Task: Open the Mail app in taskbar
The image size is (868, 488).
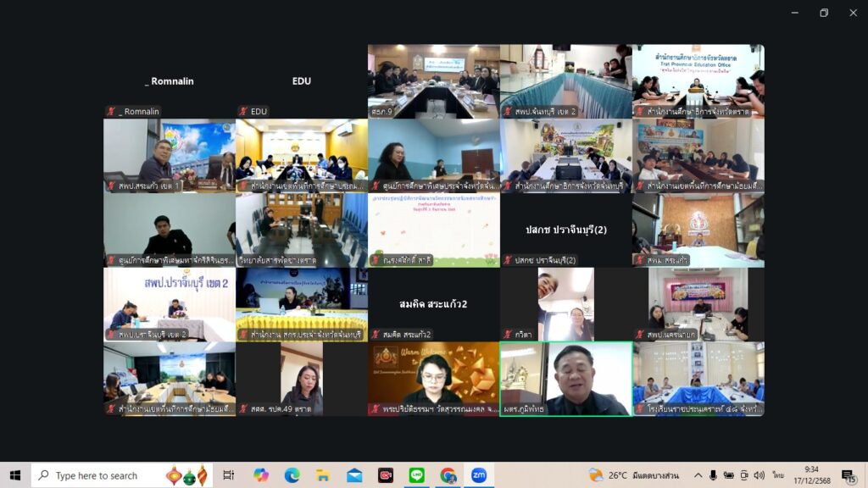Action: click(354, 475)
